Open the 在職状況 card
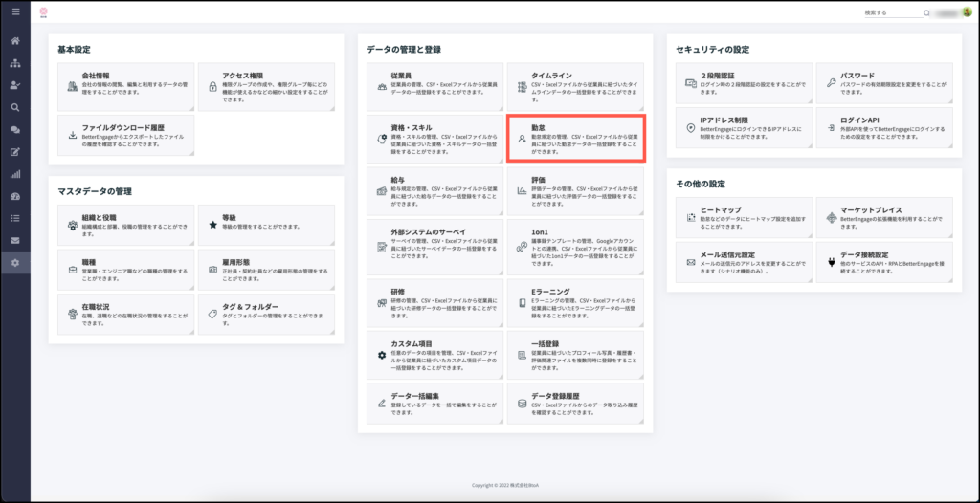Image resolution: width=980 pixels, height=503 pixels. point(125,315)
